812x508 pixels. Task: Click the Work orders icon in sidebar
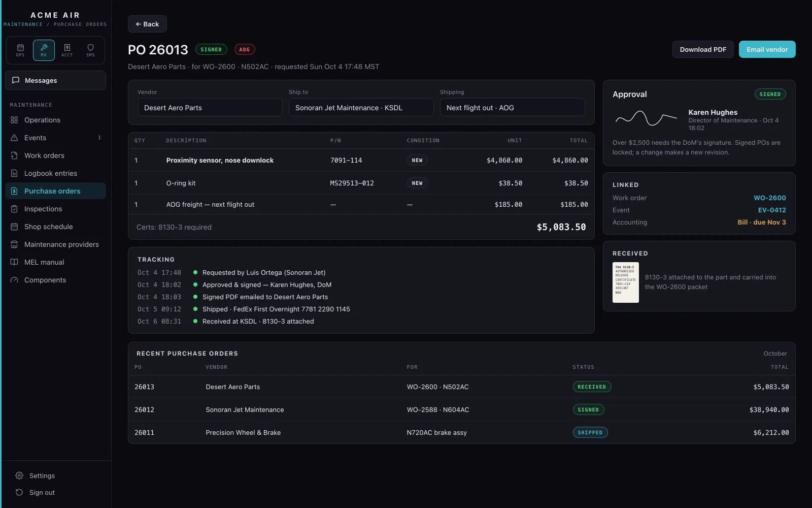coord(14,155)
